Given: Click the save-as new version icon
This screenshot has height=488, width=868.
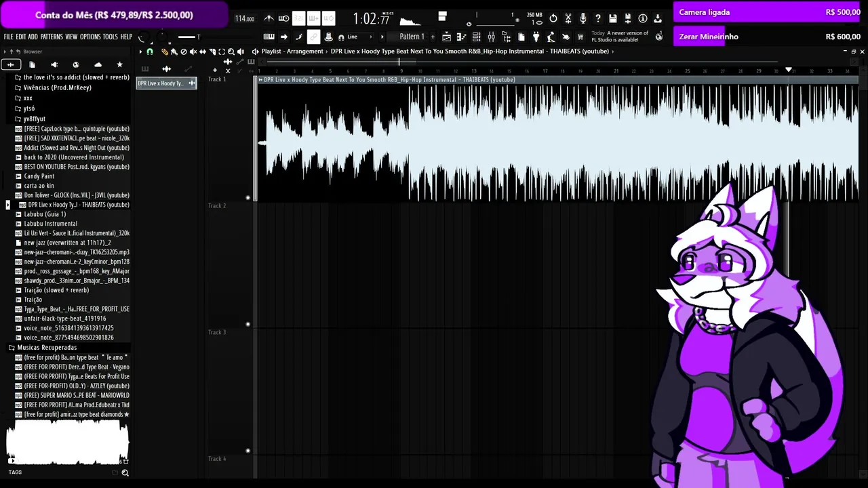Looking at the screenshot, I should click(x=628, y=18).
